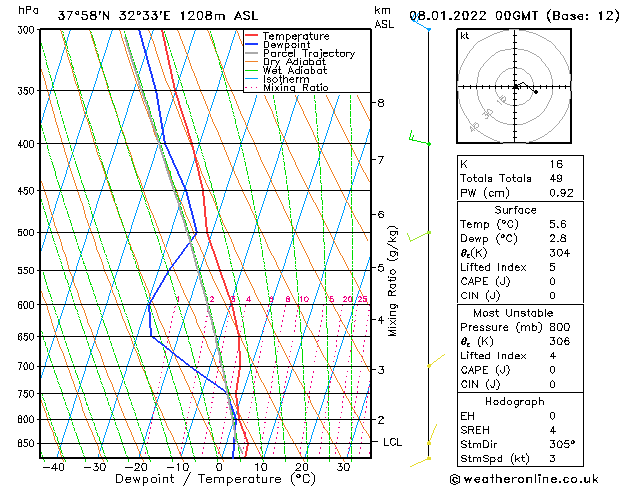Click the Dry Adiabat legend label
Image resolution: width=629 pixels, height=486 pixels.
click(294, 62)
